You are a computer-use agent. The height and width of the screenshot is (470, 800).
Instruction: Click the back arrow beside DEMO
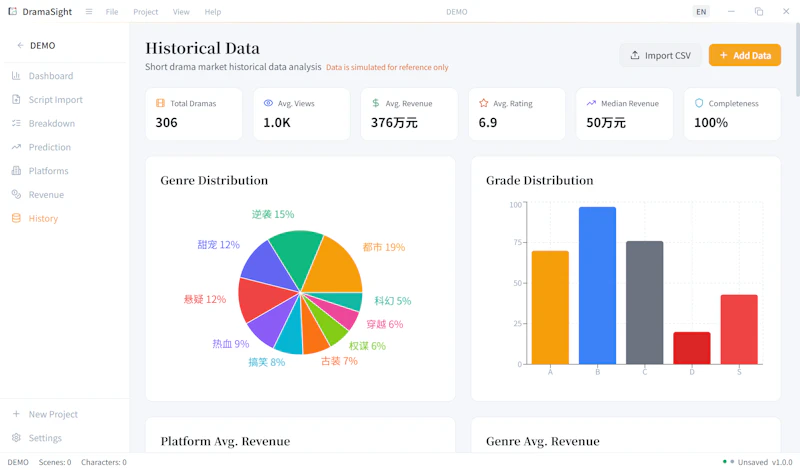pyautogui.click(x=20, y=45)
